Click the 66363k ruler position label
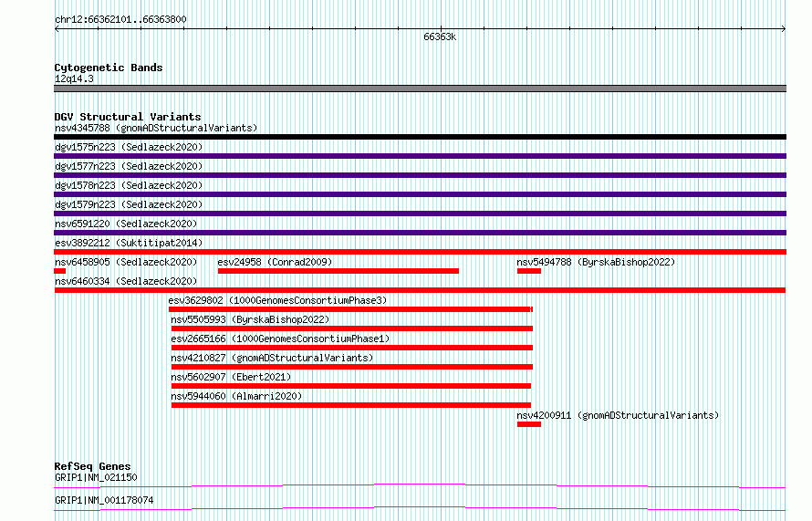812x521 pixels. coord(440,36)
